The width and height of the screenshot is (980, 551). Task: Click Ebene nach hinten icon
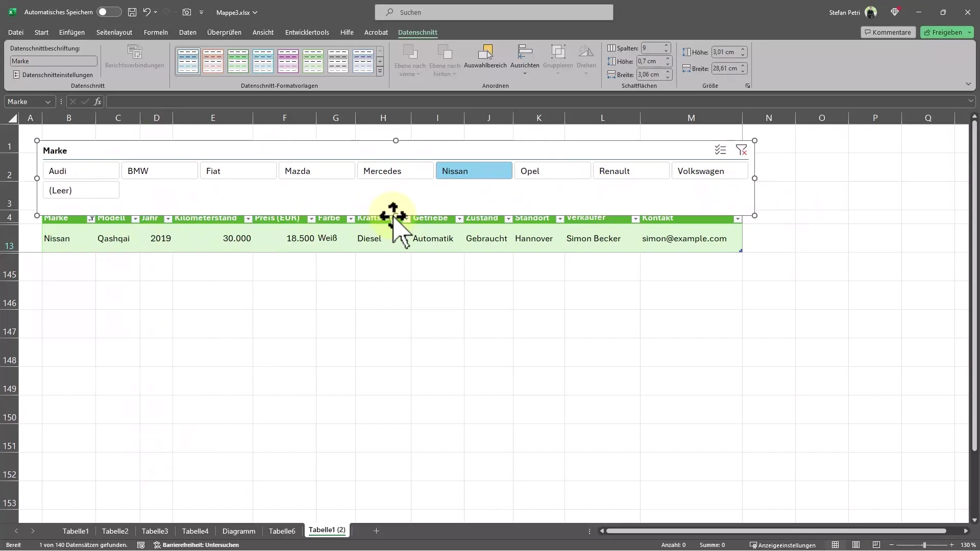click(x=445, y=53)
